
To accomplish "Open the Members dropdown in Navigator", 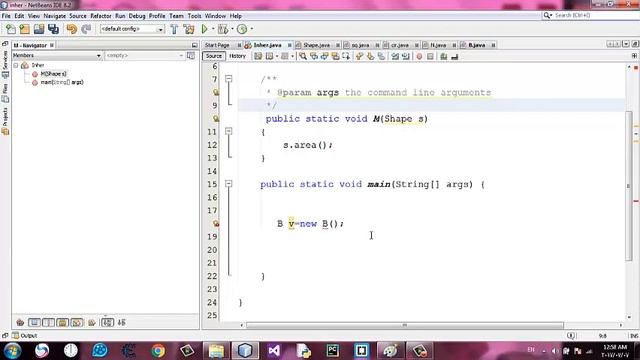I will (x=57, y=55).
